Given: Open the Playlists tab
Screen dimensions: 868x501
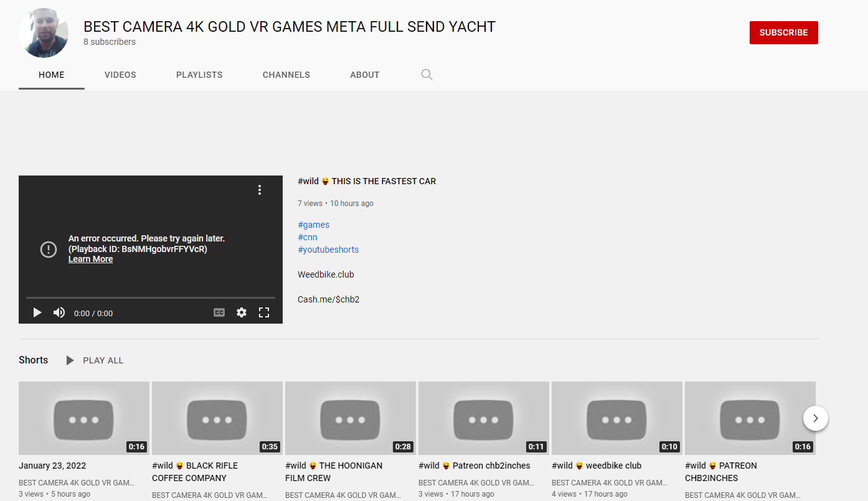Looking at the screenshot, I should click(x=199, y=75).
